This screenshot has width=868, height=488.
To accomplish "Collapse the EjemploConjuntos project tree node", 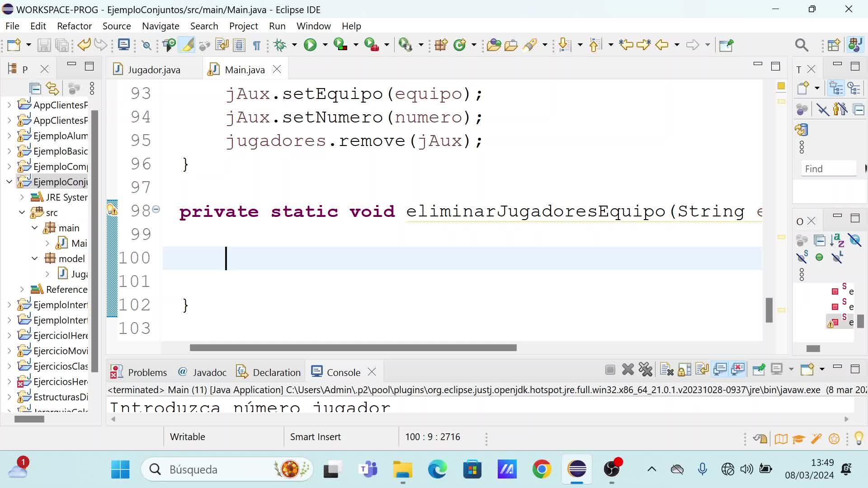I will click(9, 182).
